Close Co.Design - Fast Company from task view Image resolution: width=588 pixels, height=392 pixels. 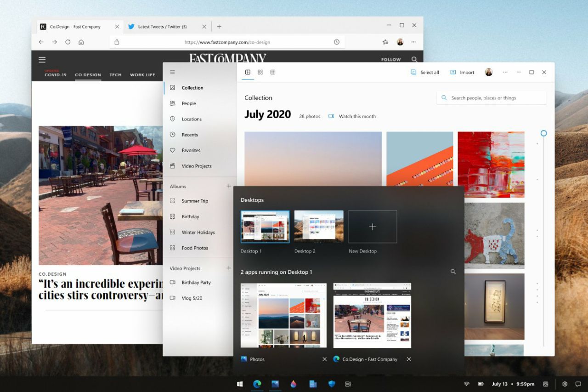click(x=408, y=359)
